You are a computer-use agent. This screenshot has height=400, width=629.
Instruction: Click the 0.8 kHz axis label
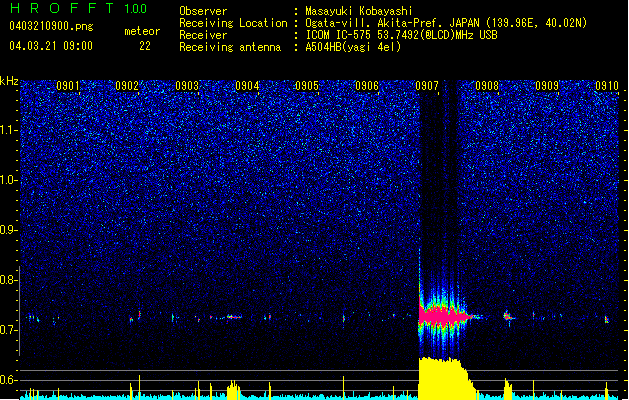(9, 280)
